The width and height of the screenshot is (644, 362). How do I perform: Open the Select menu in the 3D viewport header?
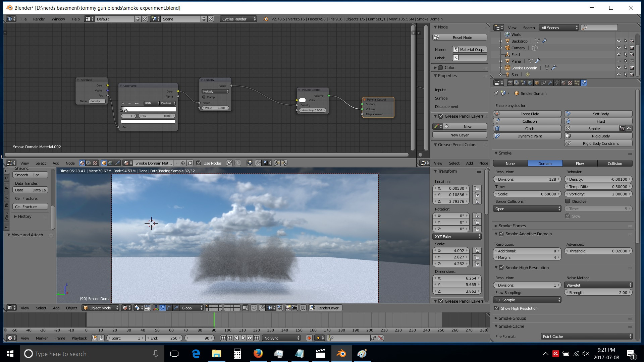pos(41,308)
